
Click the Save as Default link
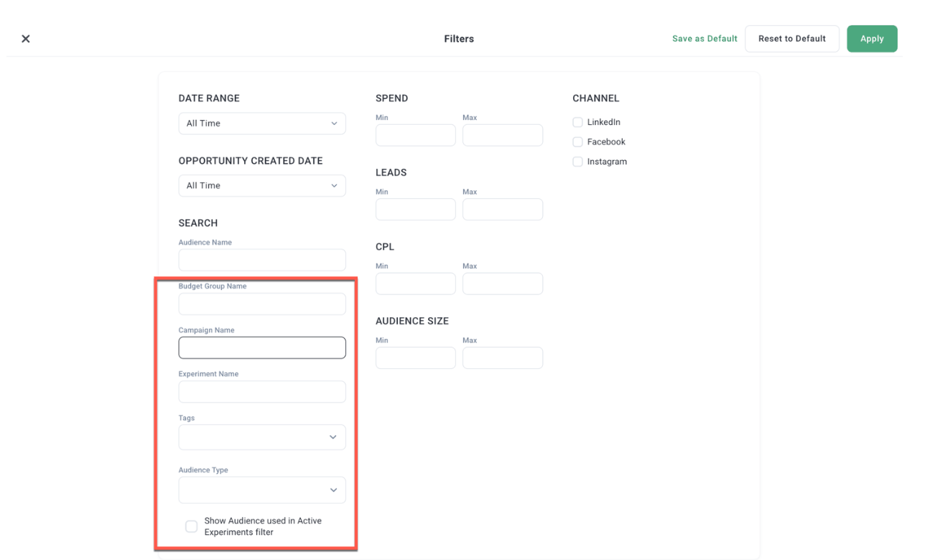(705, 38)
